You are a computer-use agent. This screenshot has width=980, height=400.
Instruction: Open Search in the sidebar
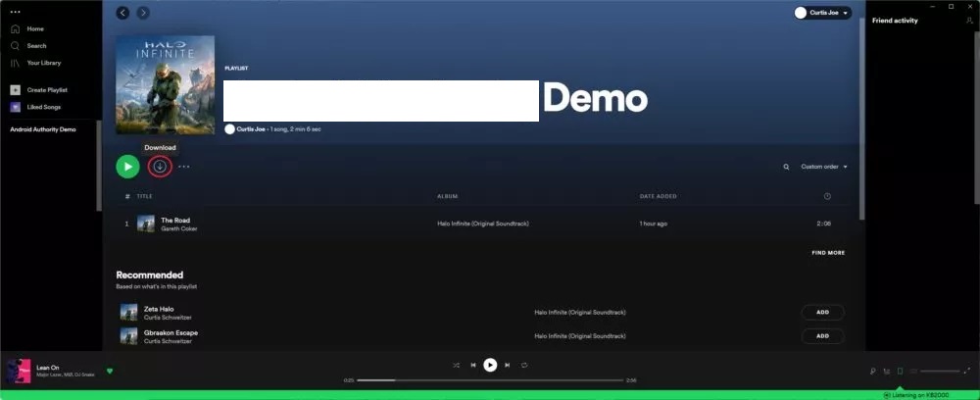pos(28,46)
